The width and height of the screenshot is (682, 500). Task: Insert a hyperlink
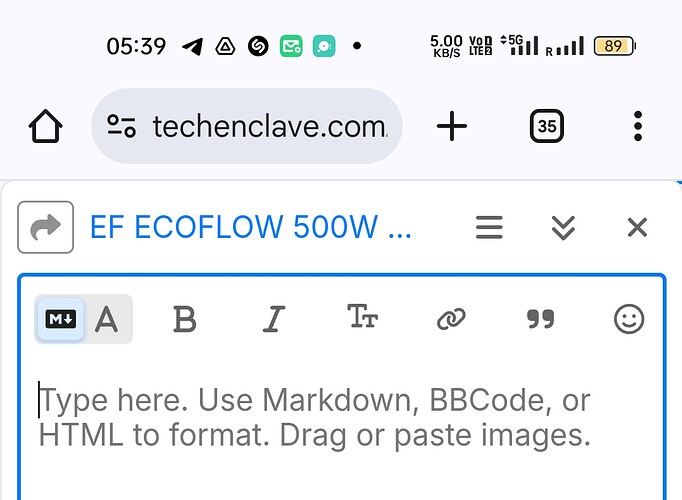(x=451, y=319)
